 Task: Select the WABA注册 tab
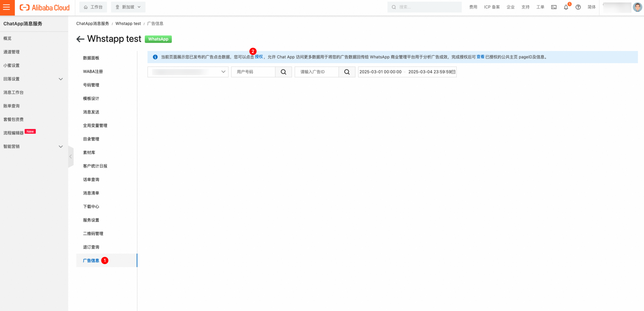coord(107,72)
